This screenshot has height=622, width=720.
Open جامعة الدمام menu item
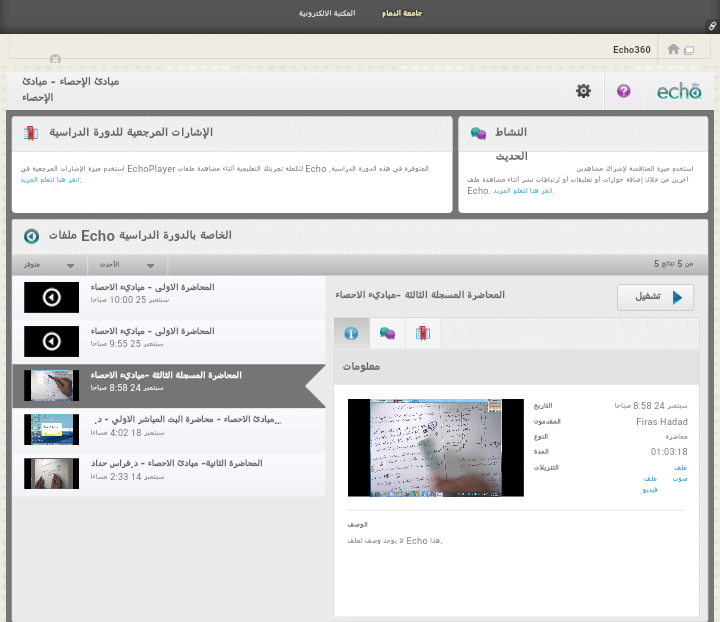pyautogui.click(x=402, y=13)
